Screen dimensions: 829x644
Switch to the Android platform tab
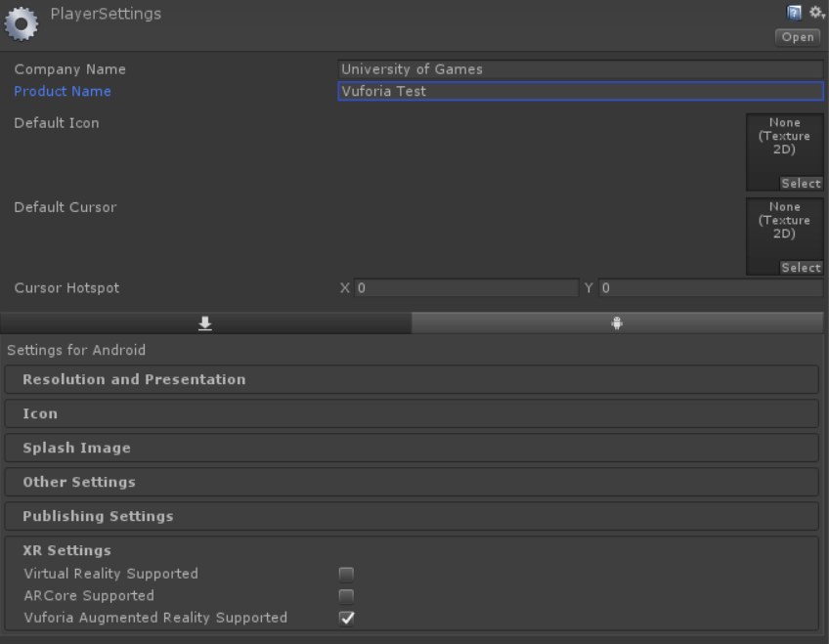[x=617, y=322]
